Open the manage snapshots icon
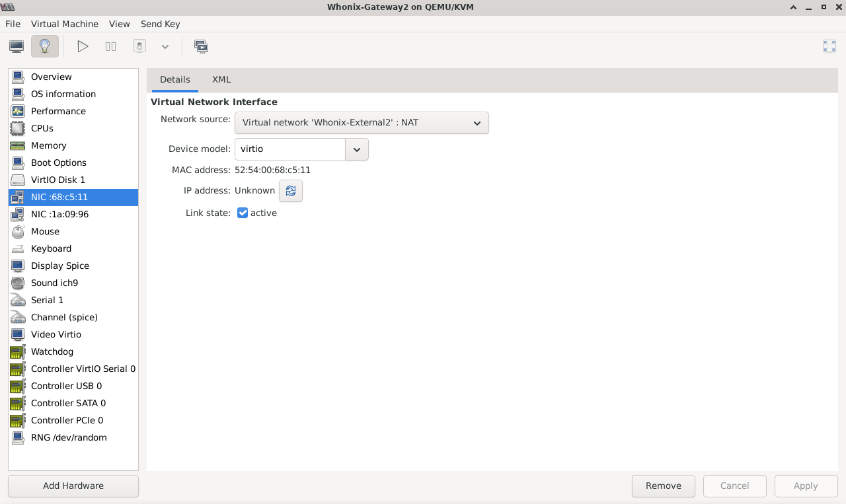 (x=201, y=46)
